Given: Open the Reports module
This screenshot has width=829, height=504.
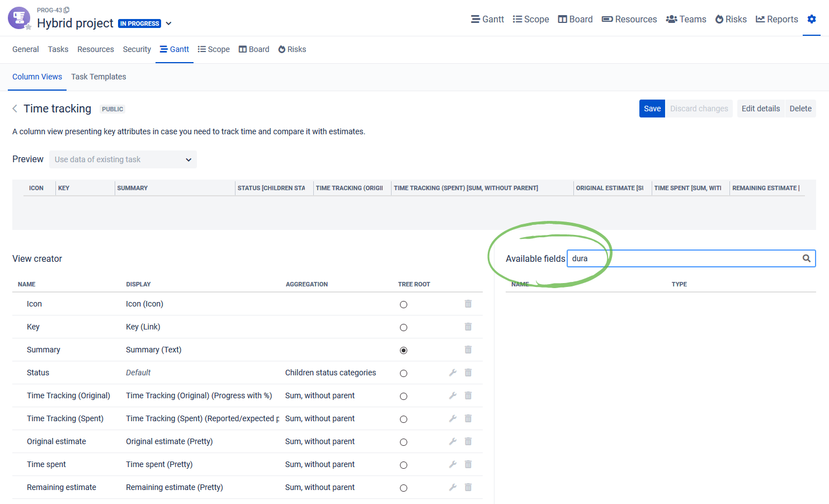Looking at the screenshot, I should coord(776,19).
